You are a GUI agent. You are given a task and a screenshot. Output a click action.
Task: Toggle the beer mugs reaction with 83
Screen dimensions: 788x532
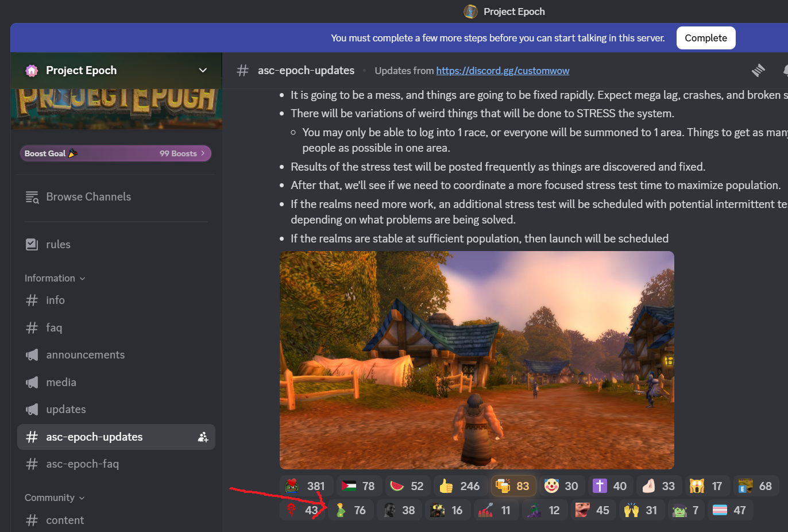pyautogui.click(x=513, y=486)
